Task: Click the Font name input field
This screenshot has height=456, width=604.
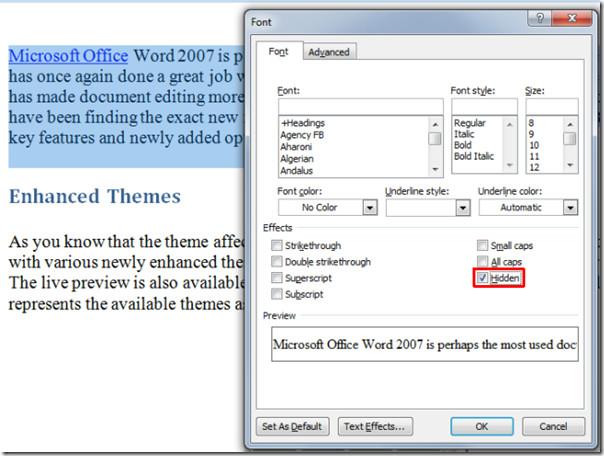Action: 361,107
